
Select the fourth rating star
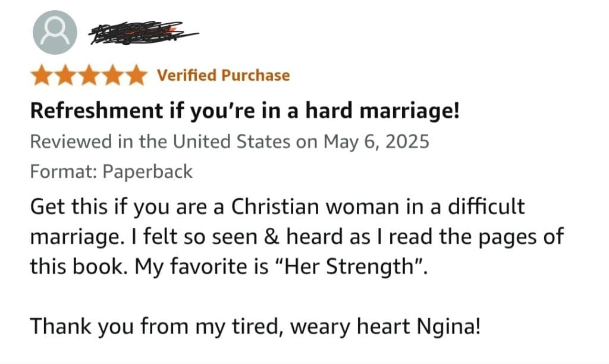(113, 76)
